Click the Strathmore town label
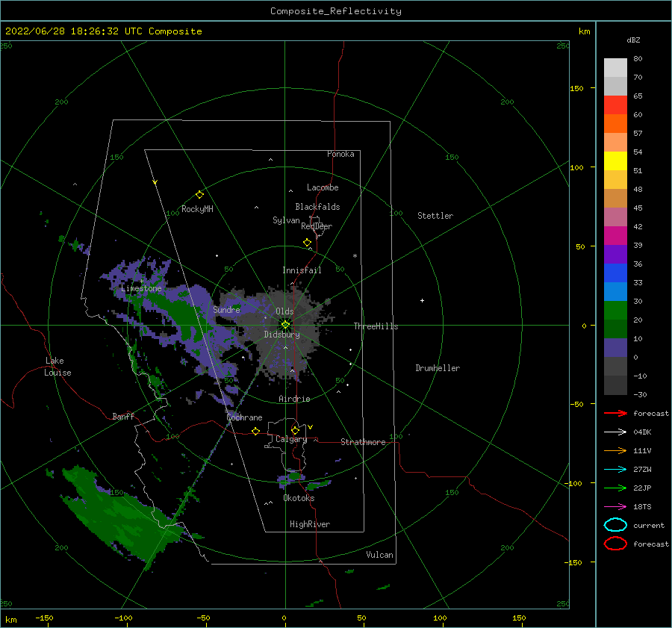 click(363, 442)
